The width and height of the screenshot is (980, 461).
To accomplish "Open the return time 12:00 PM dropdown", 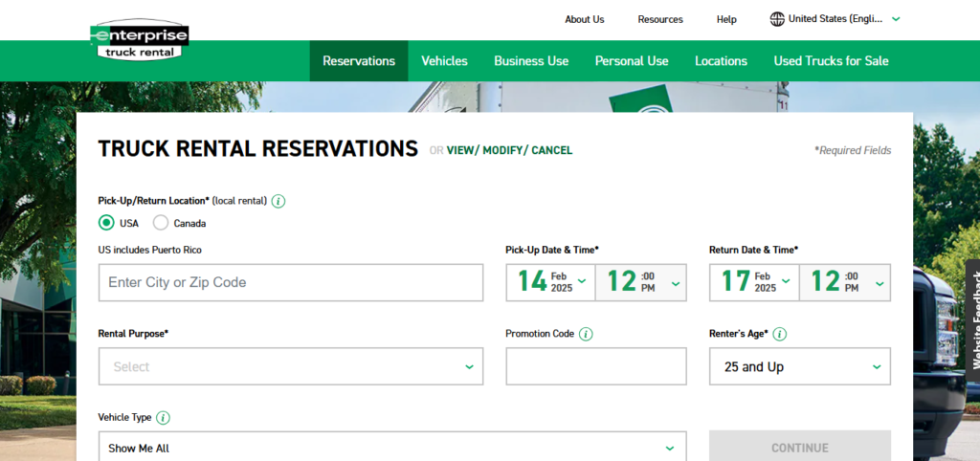I will coord(845,282).
